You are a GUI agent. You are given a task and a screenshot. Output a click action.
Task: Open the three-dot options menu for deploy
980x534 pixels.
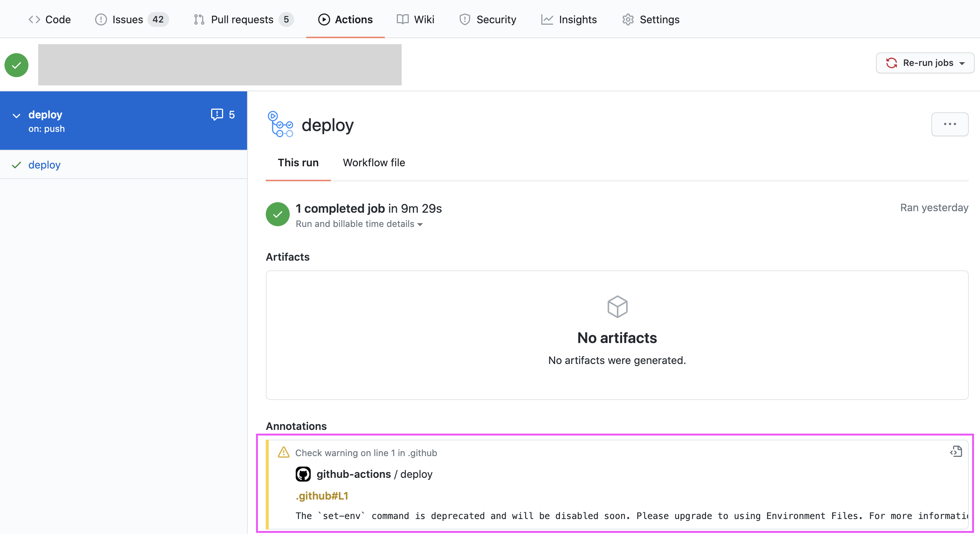click(949, 124)
